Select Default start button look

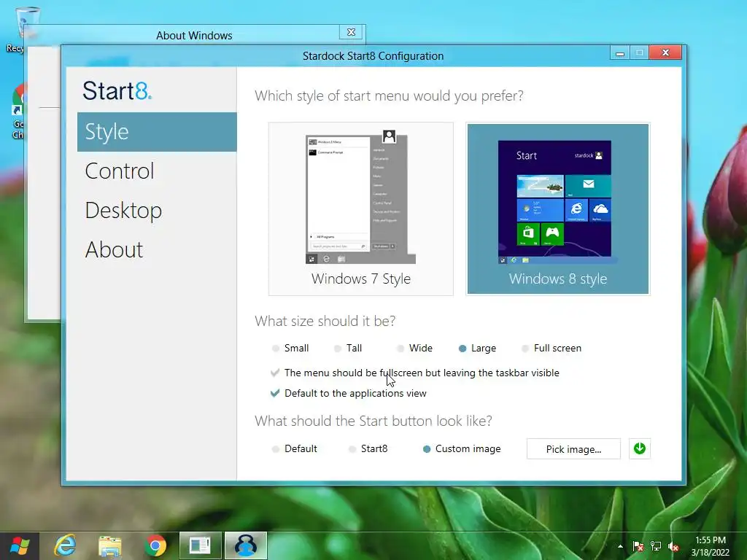pyautogui.click(x=294, y=448)
